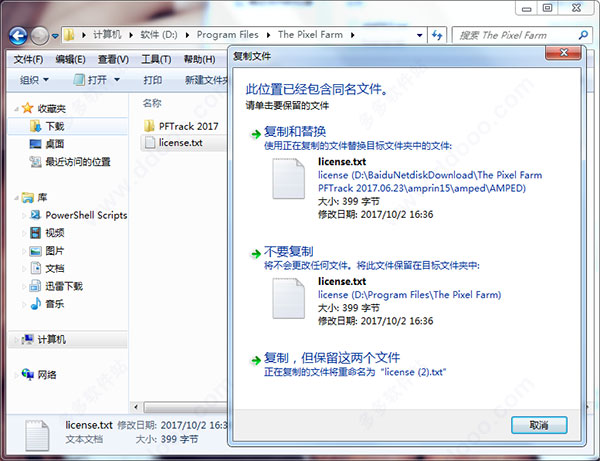Click the Cancel button in dialog
This screenshot has width=600, height=461.
pos(538,424)
